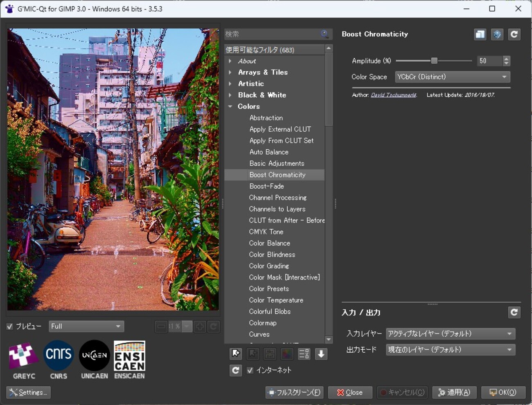This screenshot has height=405, width=532.
Task: Click the selection mode checklist icon
Action: point(304,354)
